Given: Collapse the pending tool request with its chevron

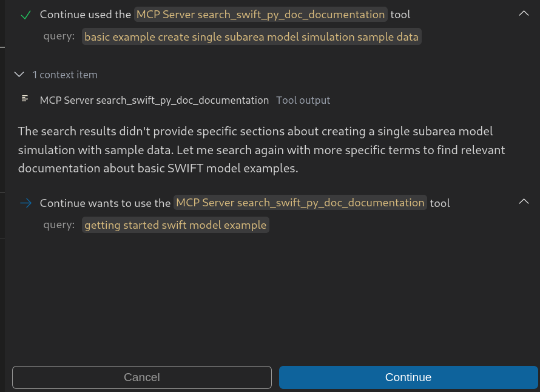Looking at the screenshot, I should pyautogui.click(x=523, y=201).
